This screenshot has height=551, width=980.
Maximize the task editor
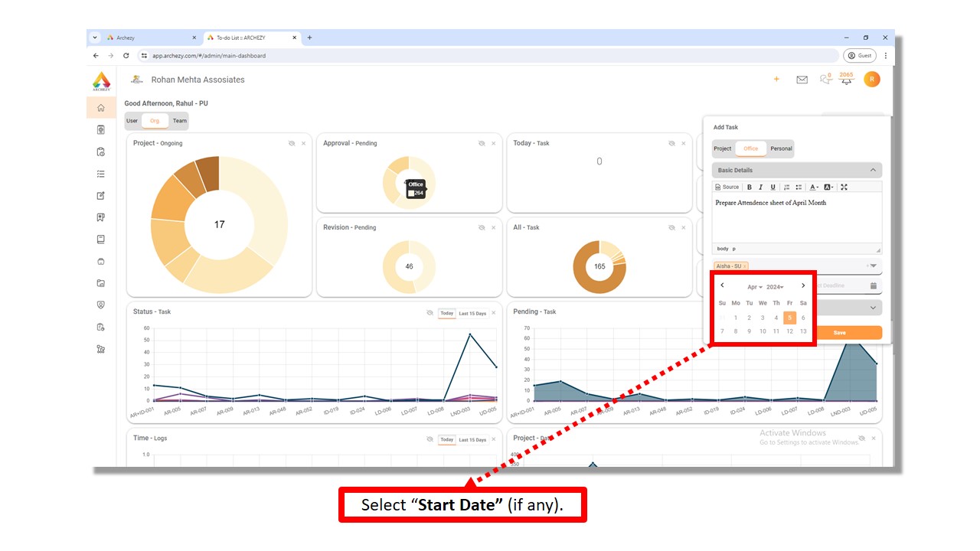tap(844, 187)
